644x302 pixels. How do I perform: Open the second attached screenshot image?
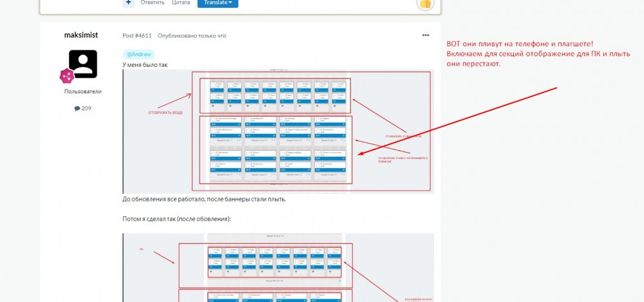coord(278,267)
